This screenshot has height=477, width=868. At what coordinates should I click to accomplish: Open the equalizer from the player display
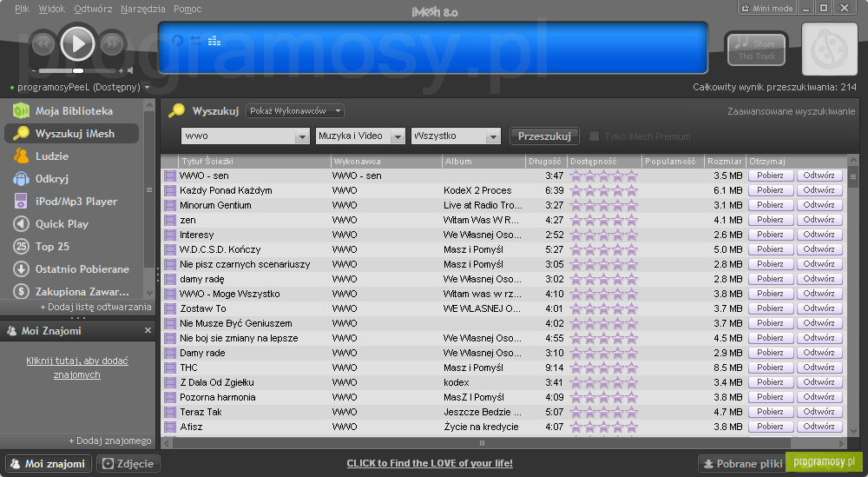(214, 41)
